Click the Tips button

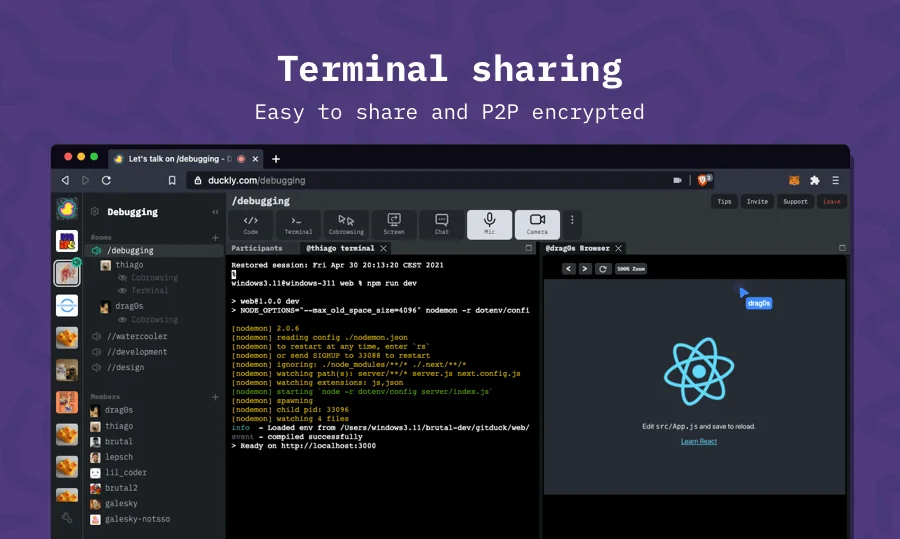(724, 201)
